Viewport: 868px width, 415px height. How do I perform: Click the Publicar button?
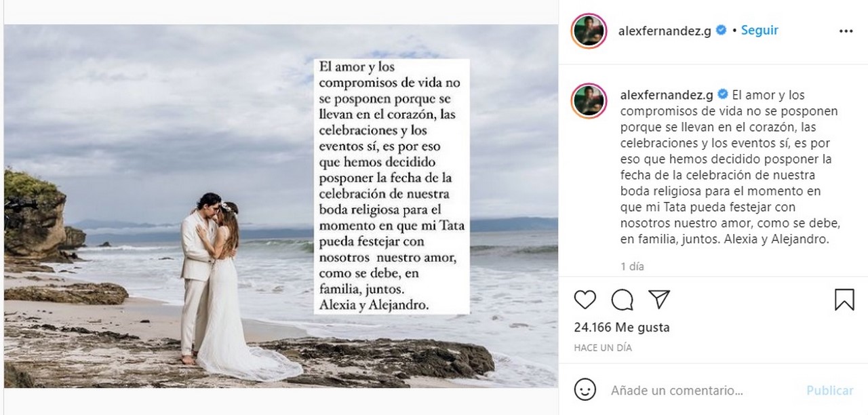[x=829, y=391]
